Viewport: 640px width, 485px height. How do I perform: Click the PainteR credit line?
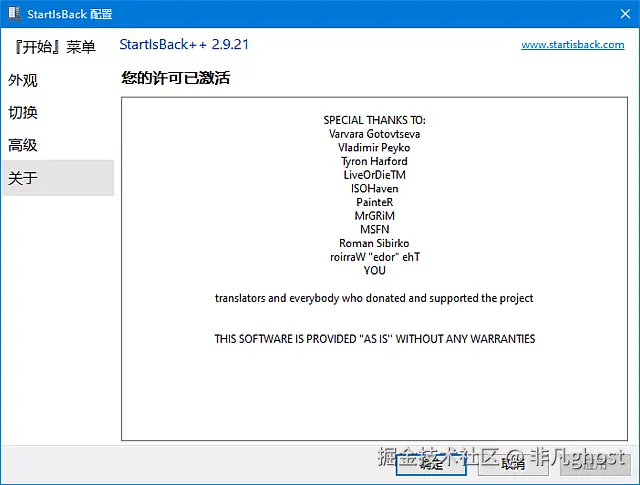[x=374, y=202]
